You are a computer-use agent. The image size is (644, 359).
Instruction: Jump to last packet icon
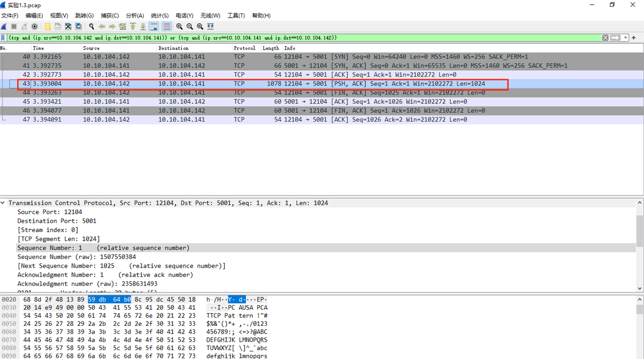(x=143, y=26)
